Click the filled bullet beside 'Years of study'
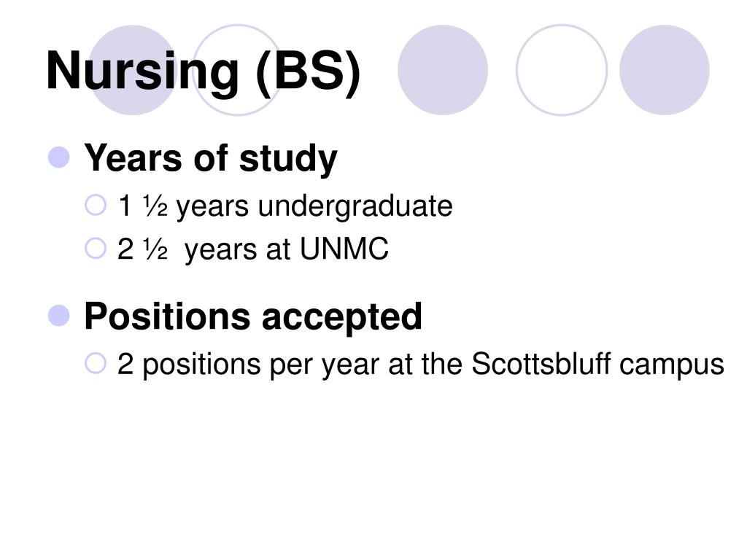Viewport: 747px width, 560px height. [59, 157]
